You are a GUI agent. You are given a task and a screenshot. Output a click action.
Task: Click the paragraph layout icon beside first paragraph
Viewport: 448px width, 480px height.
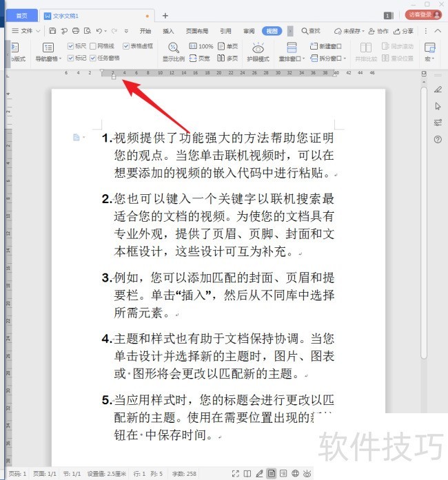77,137
